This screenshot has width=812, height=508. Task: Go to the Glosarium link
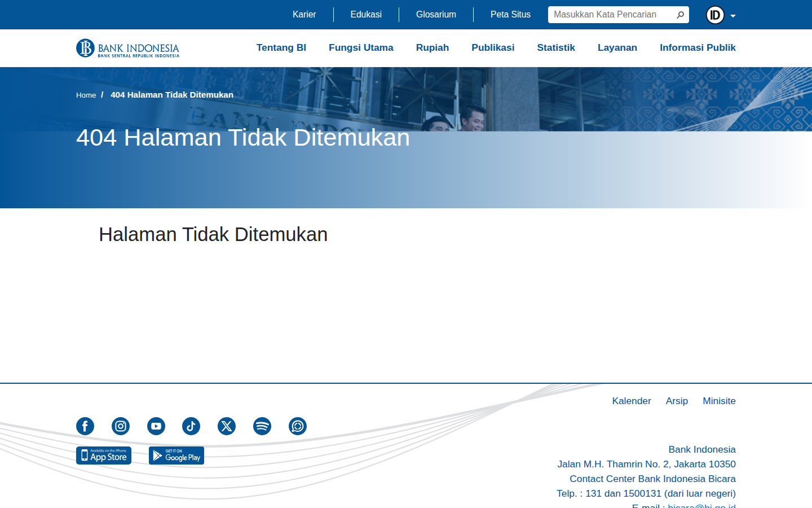436,15
